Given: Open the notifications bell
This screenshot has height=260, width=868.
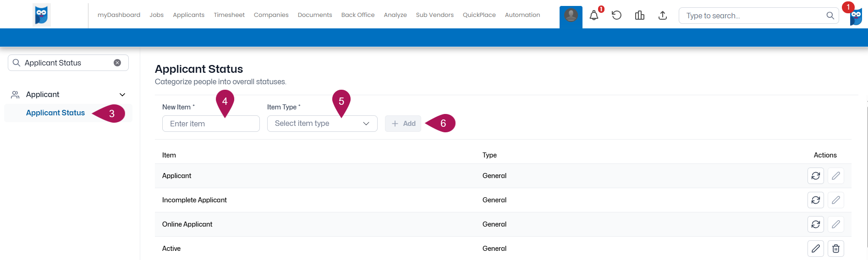Looking at the screenshot, I should coord(594,15).
